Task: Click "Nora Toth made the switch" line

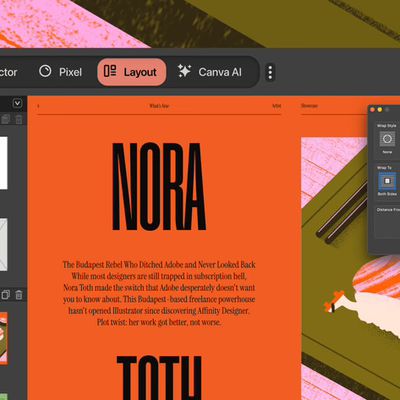Action: (159, 287)
